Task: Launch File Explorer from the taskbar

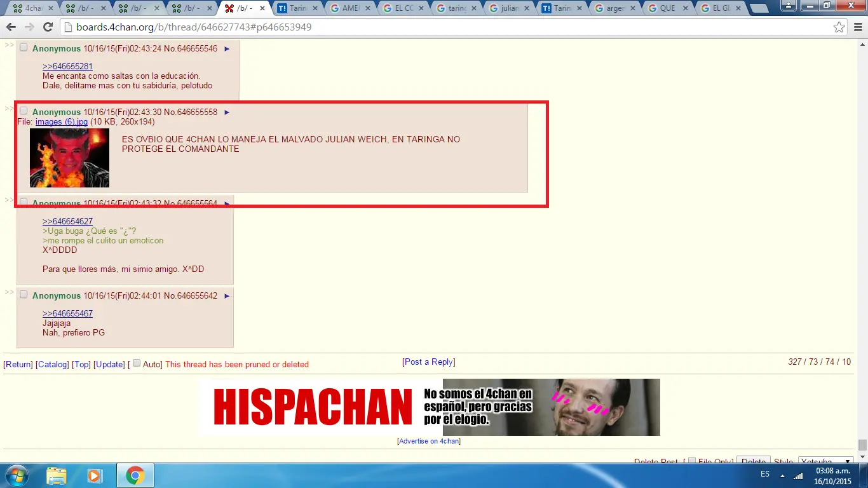Action: [x=56, y=475]
